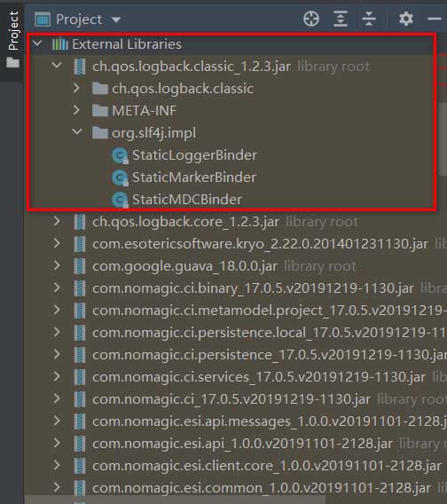Select com.google.guava_18.0.0.jar row
447x504 pixels.
[236, 266]
